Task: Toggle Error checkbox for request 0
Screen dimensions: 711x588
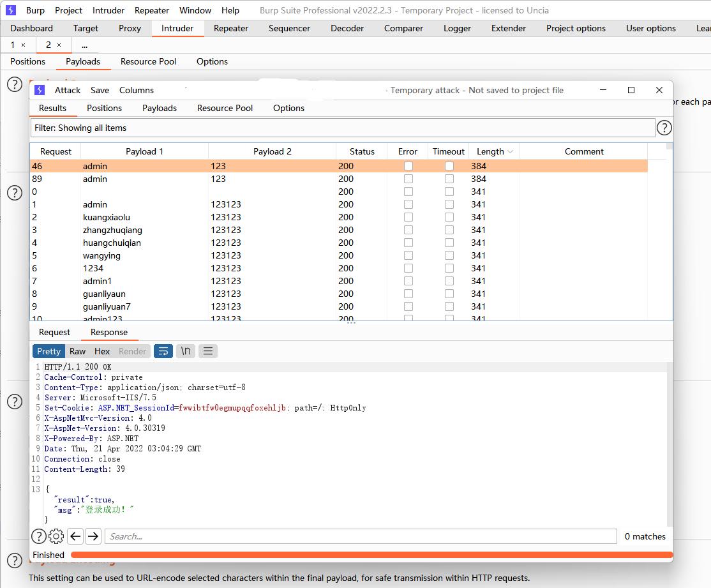Action: pyautogui.click(x=408, y=192)
